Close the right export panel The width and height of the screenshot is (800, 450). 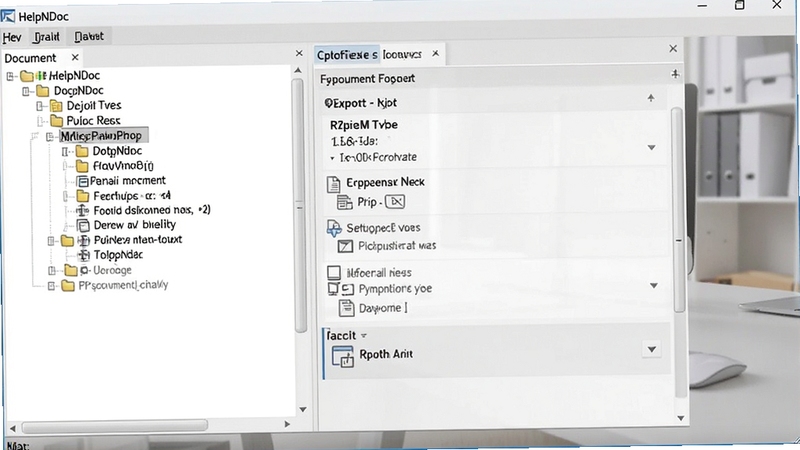(673, 48)
